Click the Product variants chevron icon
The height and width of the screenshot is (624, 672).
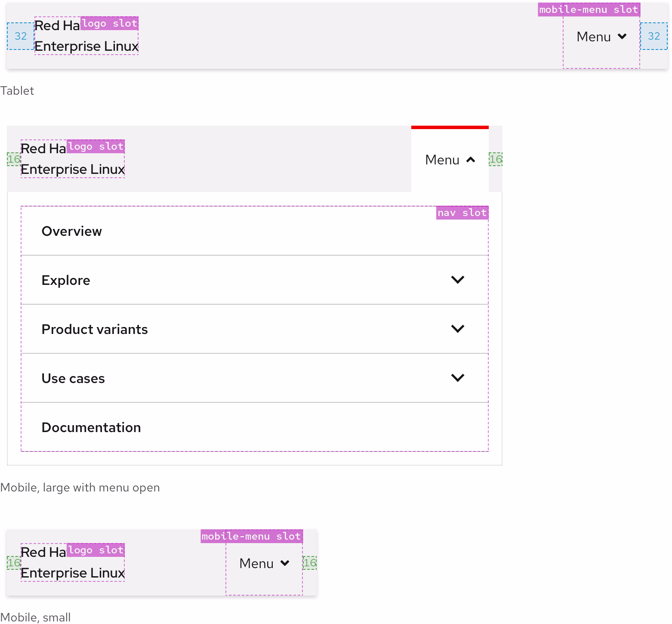(x=458, y=328)
